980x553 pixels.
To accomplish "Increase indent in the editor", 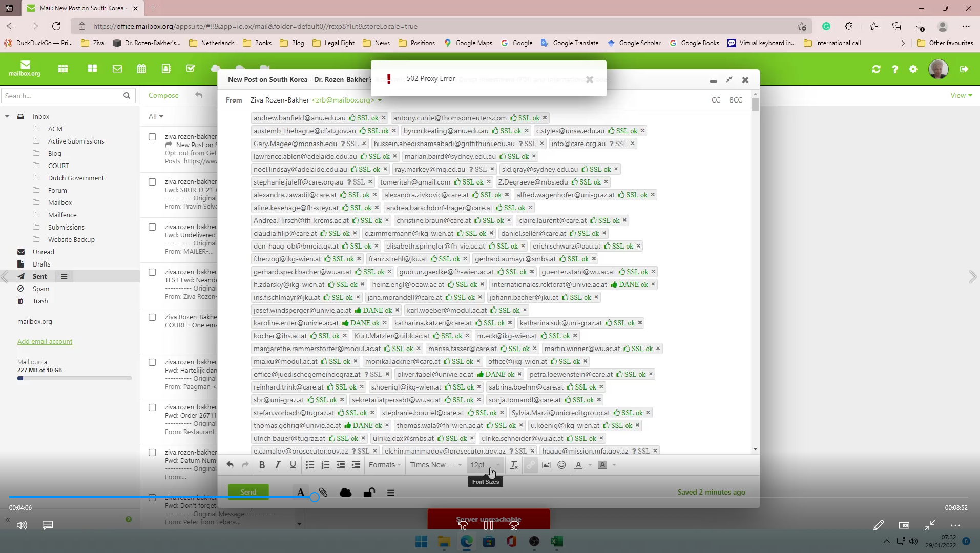I will (x=356, y=465).
